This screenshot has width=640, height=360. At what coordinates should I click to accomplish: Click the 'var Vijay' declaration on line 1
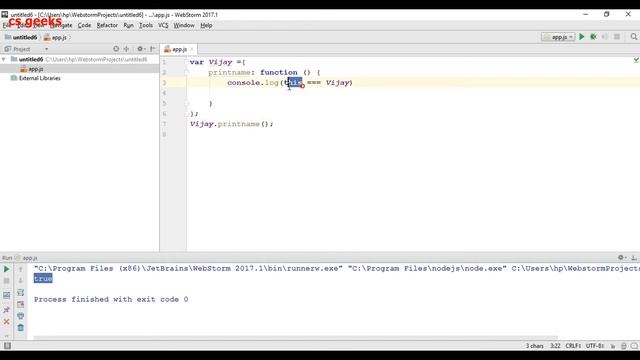(x=211, y=62)
